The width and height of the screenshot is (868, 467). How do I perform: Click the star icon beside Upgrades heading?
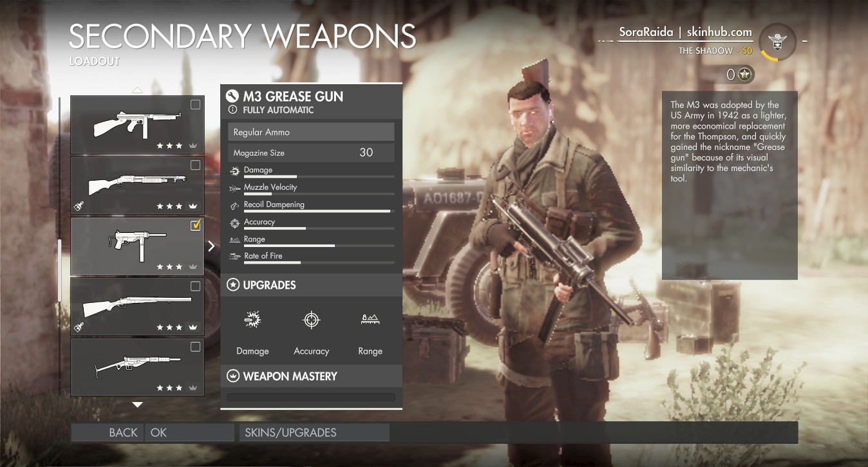coord(232,285)
